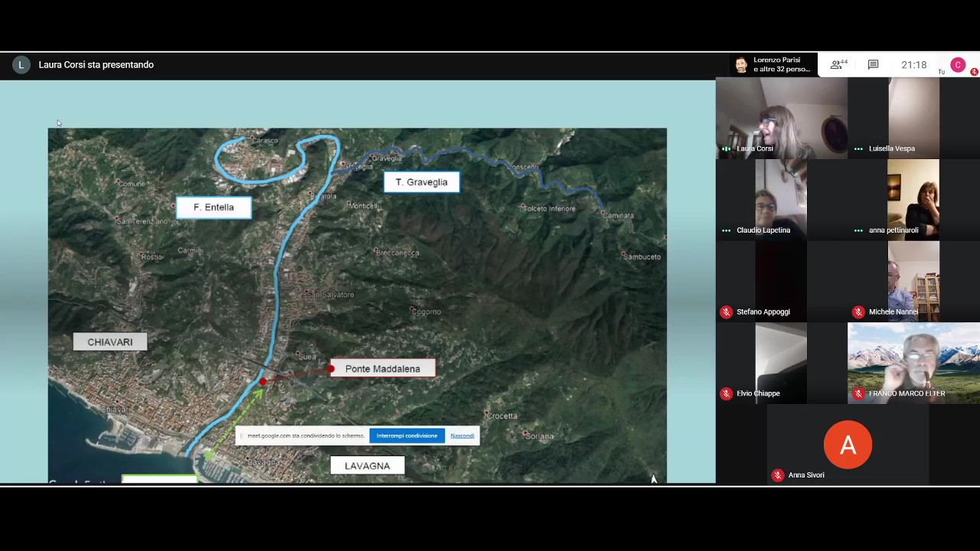Viewport: 980px width, 551px height.
Task: Click the 21:18 meeting clock
Action: click(x=913, y=65)
